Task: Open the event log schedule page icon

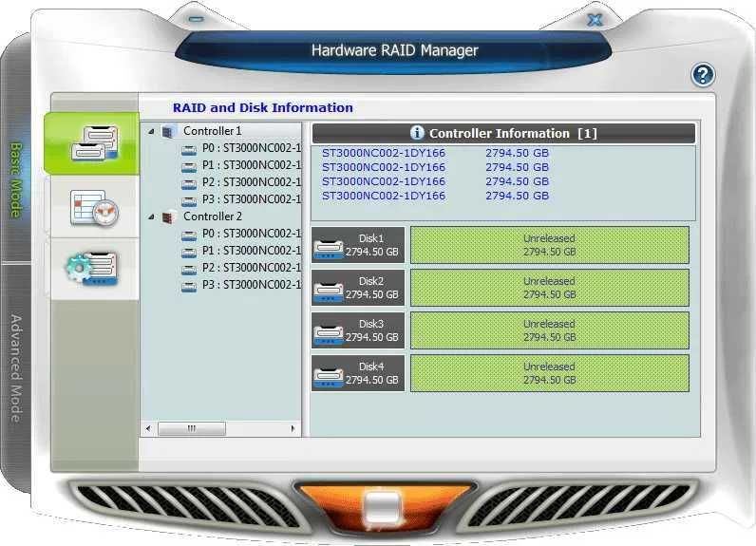Action: (94, 208)
